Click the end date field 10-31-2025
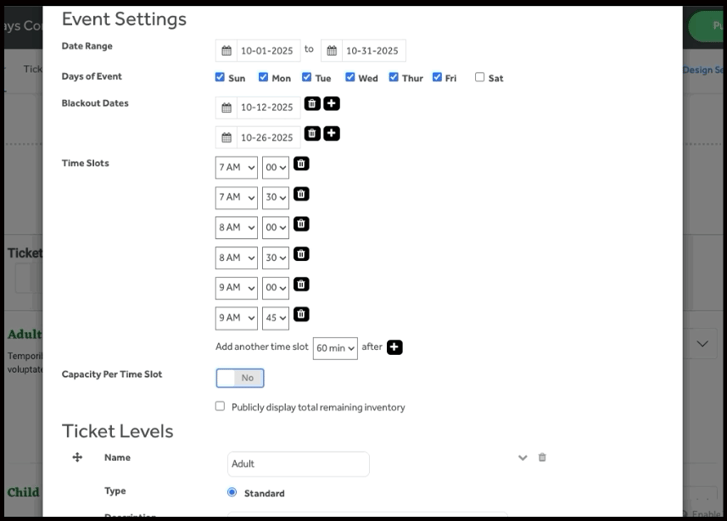This screenshot has height=521, width=727. click(x=372, y=51)
